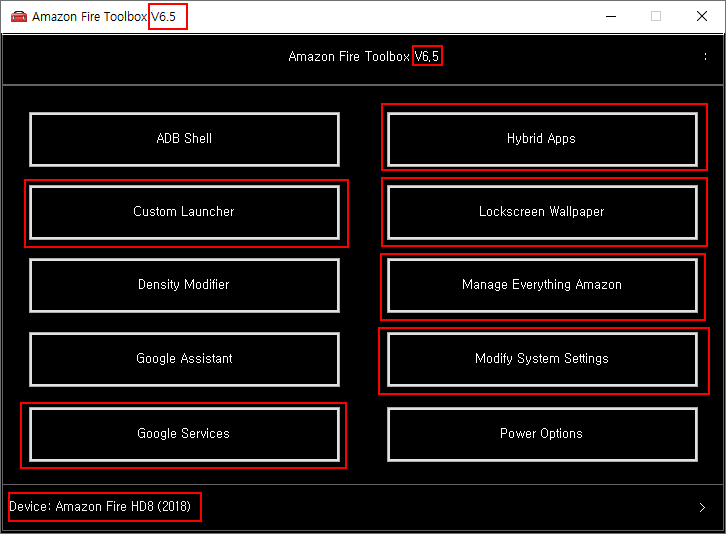The height and width of the screenshot is (534, 726).
Task: Choose Modify System Settings
Action: 542,359
